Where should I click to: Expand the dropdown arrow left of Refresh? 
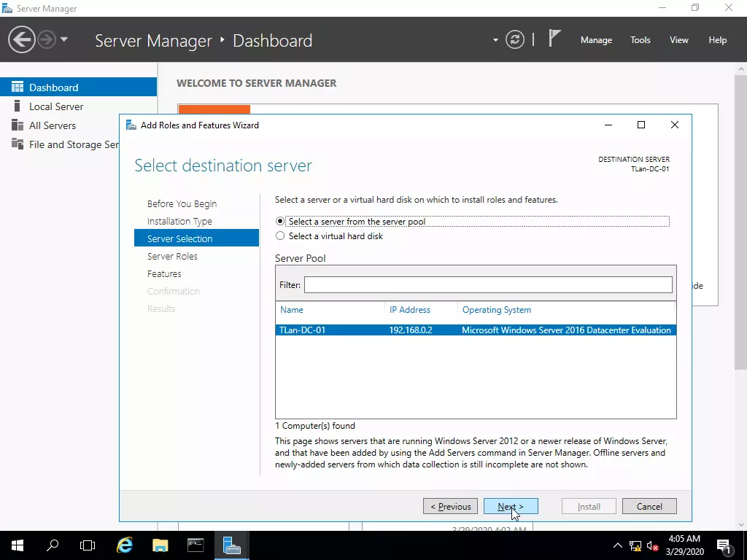click(x=495, y=40)
